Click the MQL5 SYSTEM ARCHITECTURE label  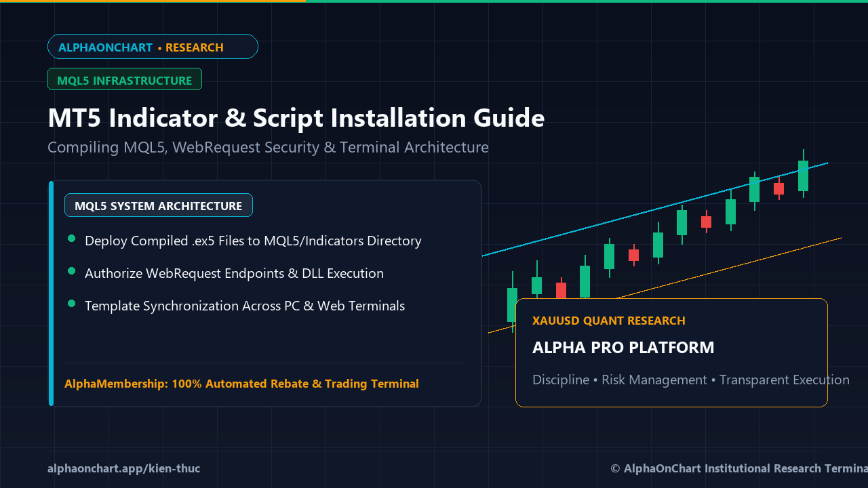pyautogui.click(x=159, y=205)
